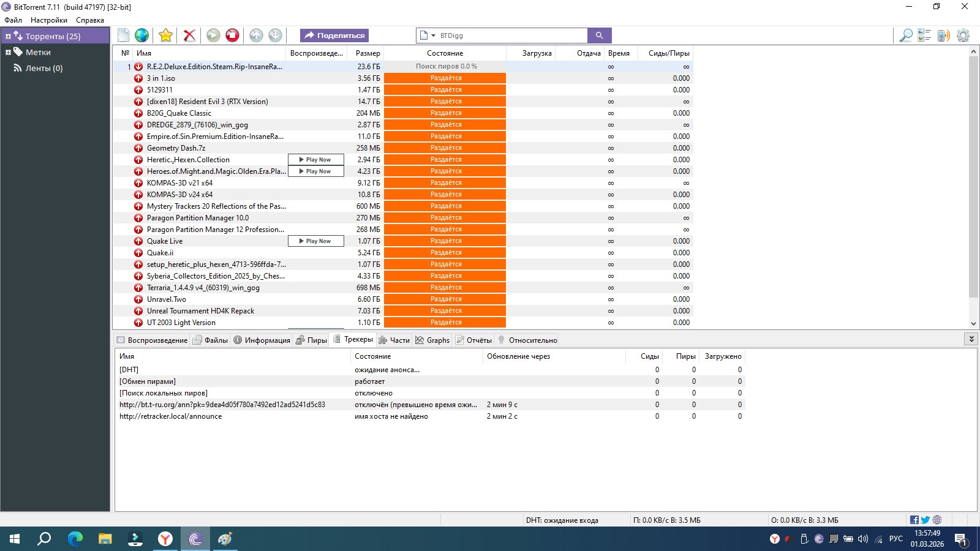Image resolution: width=980 pixels, height=551 pixels.
Task: Collapse the bottom details pane chevron
Action: click(x=971, y=339)
